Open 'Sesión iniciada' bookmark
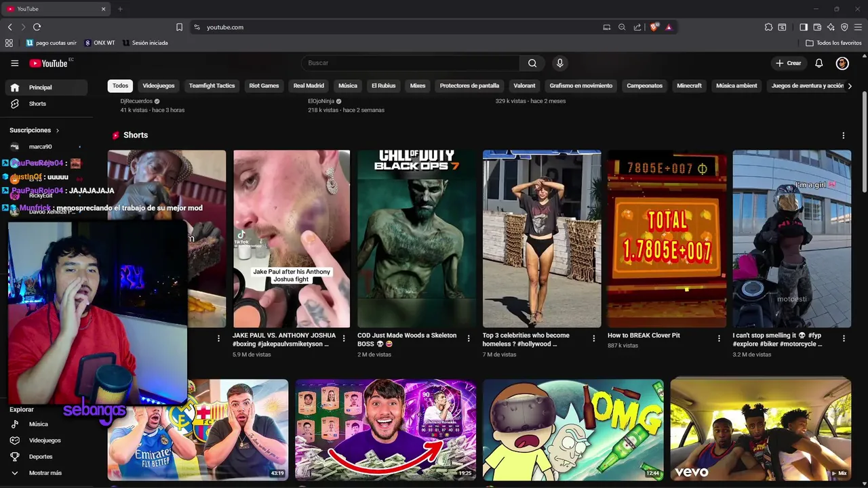This screenshot has height=488, width=868. click(x=145, y=43)
